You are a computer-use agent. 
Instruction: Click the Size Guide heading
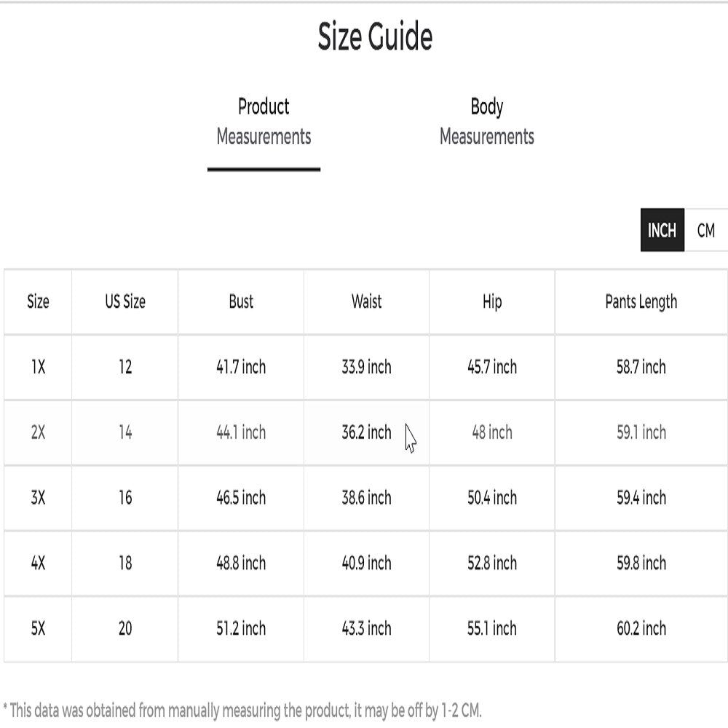click(x=375, y=36)
